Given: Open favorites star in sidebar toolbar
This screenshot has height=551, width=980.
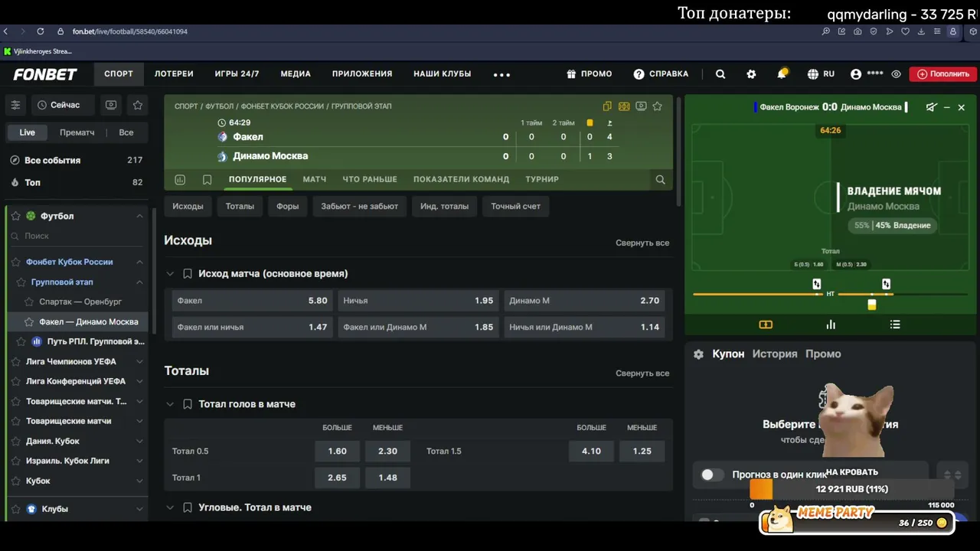Looking at the screenshot, I should click(138, 105).
